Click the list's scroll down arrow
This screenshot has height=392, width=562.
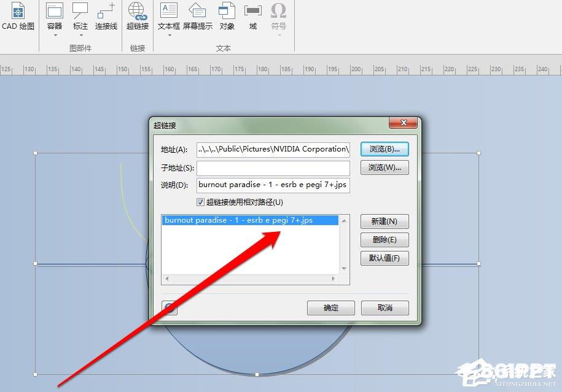(344, 269)
